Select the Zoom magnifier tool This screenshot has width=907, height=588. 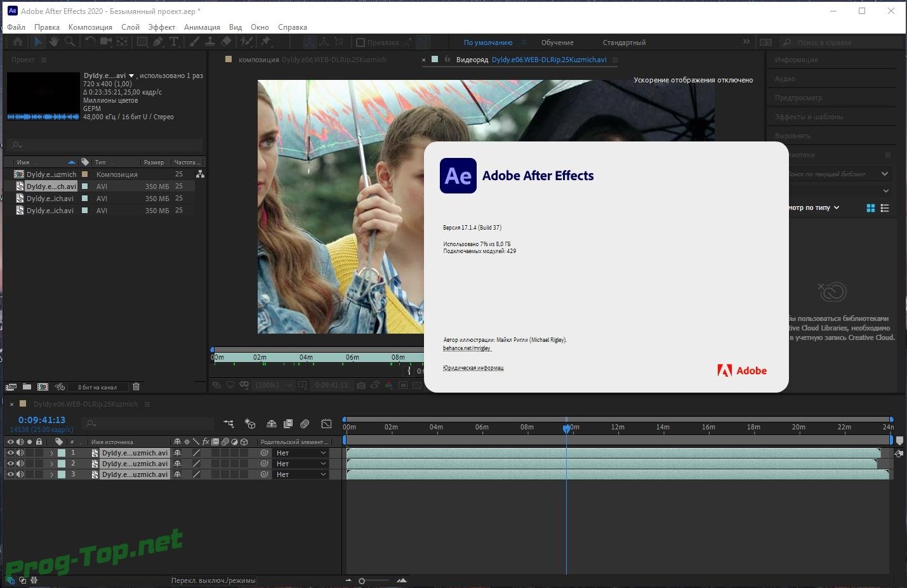click(x=70, y=42)
